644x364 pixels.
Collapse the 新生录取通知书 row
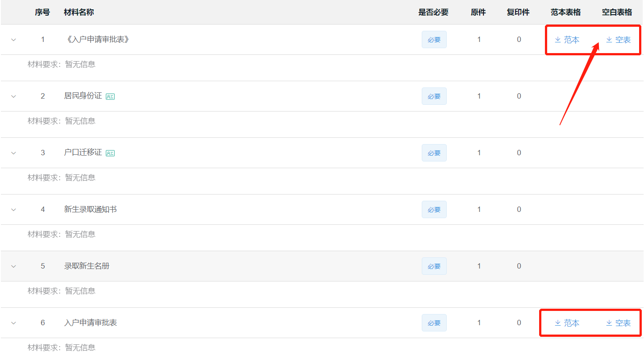tap(13, 210)
